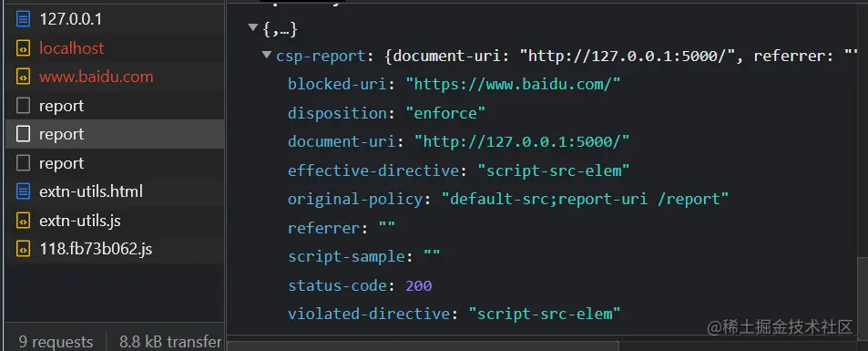This screenshot has width=868, height=351.
Task: Click the referrer key in the payload
Action: [324, 228]
